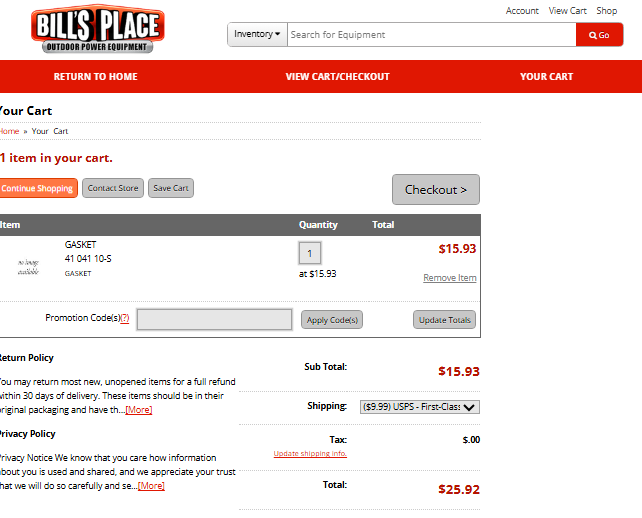Click the Promotion Code help question mark

(x=125, y=319)
